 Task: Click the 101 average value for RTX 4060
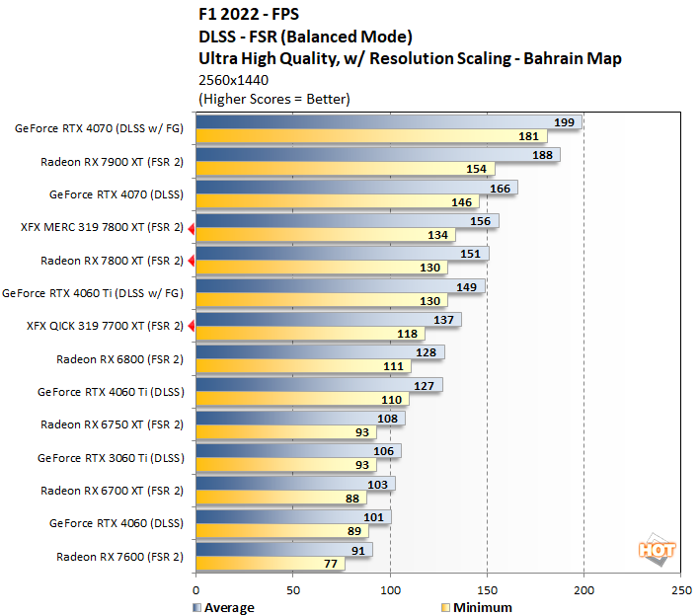(373, 517)
